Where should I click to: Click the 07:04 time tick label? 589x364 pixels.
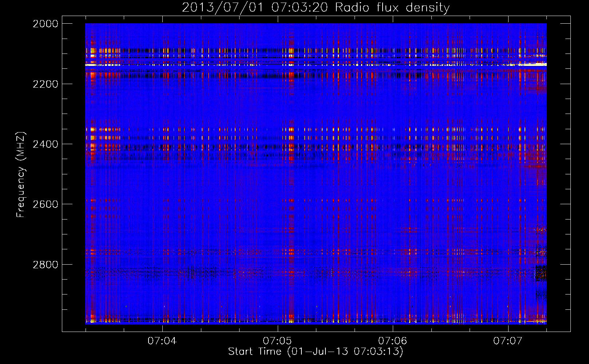(162, 341)
